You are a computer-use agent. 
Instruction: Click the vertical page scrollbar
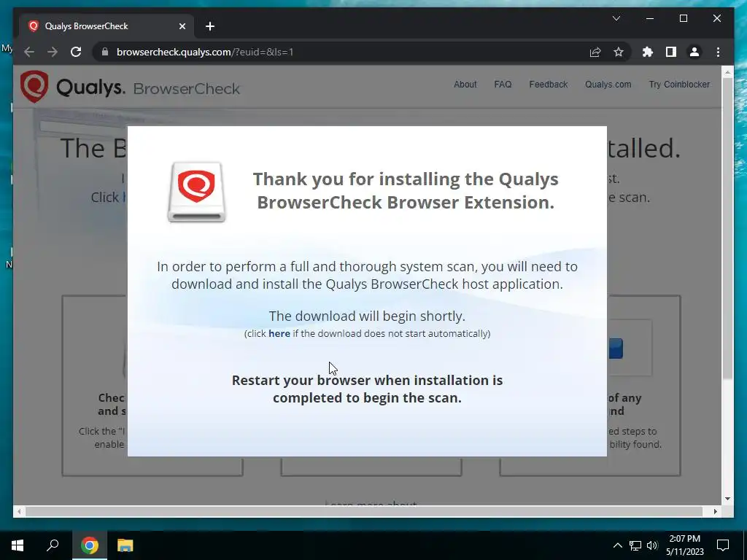(727, 228)
